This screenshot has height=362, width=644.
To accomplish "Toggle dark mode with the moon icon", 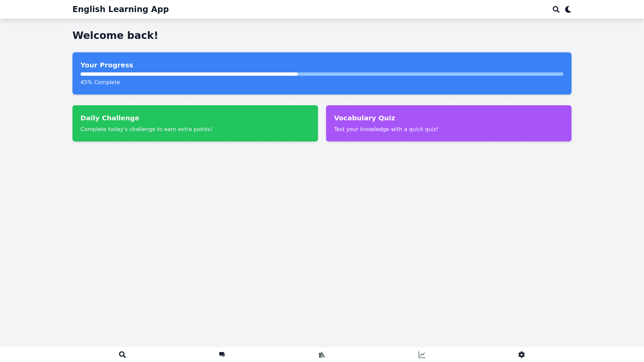I will 568,9.
